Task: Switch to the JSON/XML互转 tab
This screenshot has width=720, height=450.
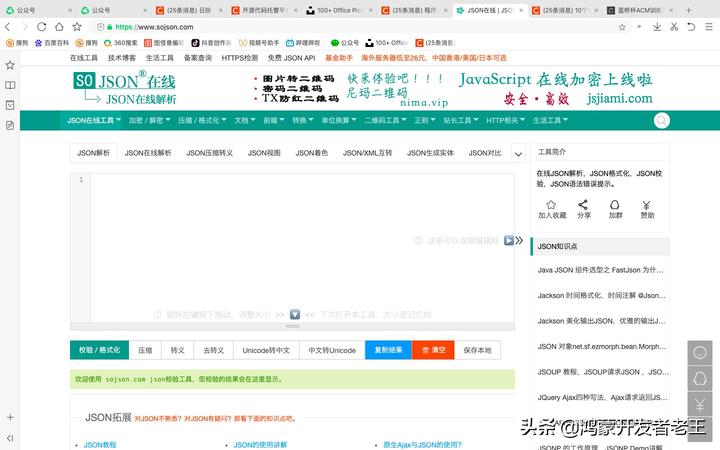Action: pyautogui.click(x=367, y=153)
